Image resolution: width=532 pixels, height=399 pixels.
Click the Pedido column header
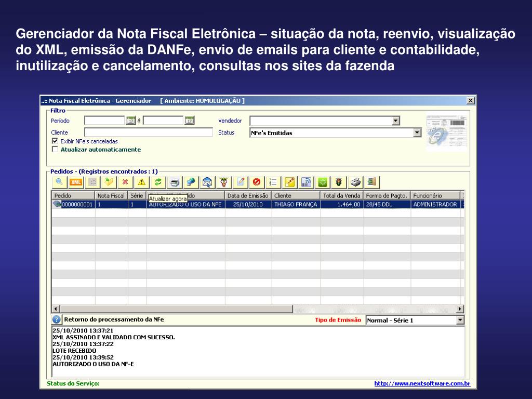73,196
